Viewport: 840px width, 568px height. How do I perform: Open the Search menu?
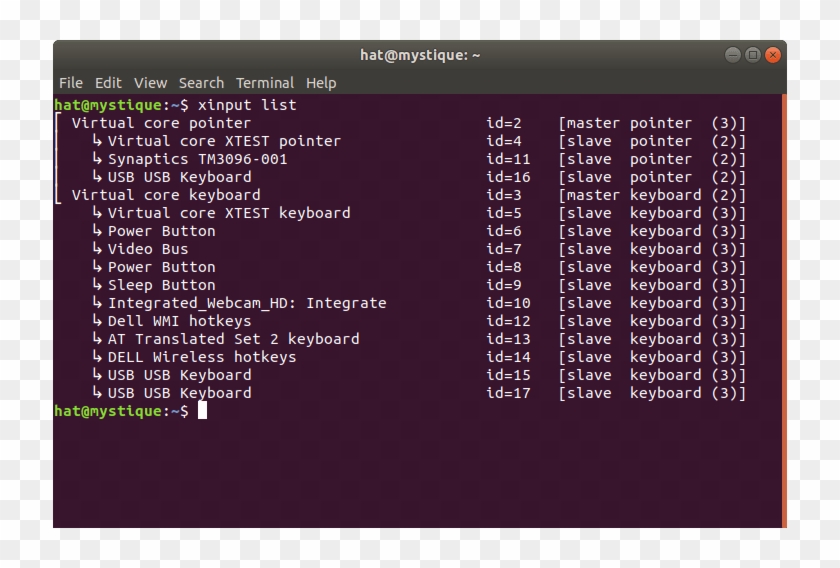tap(201, 83)
